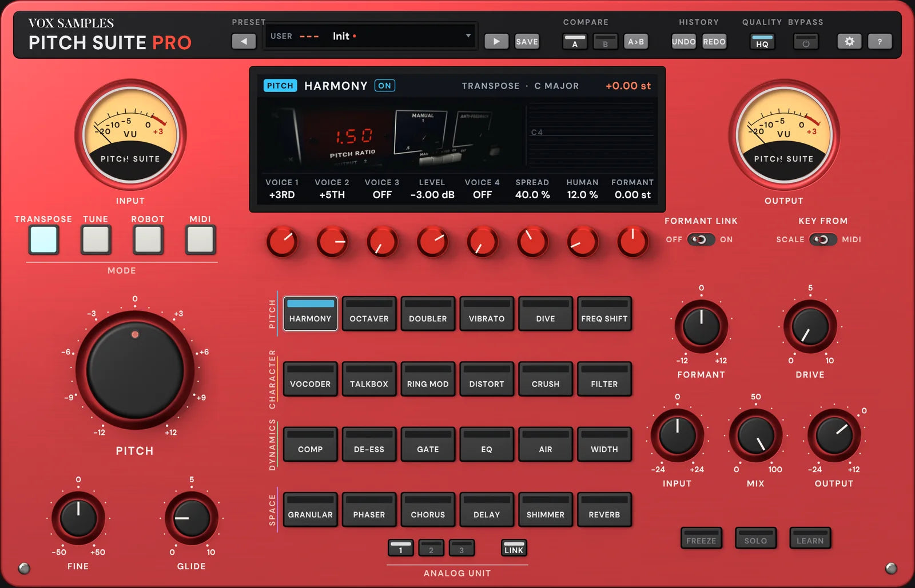Click the Drive knob
Image resolution: width=915 pixels, height=588 pixels.
tap(810, 326)
